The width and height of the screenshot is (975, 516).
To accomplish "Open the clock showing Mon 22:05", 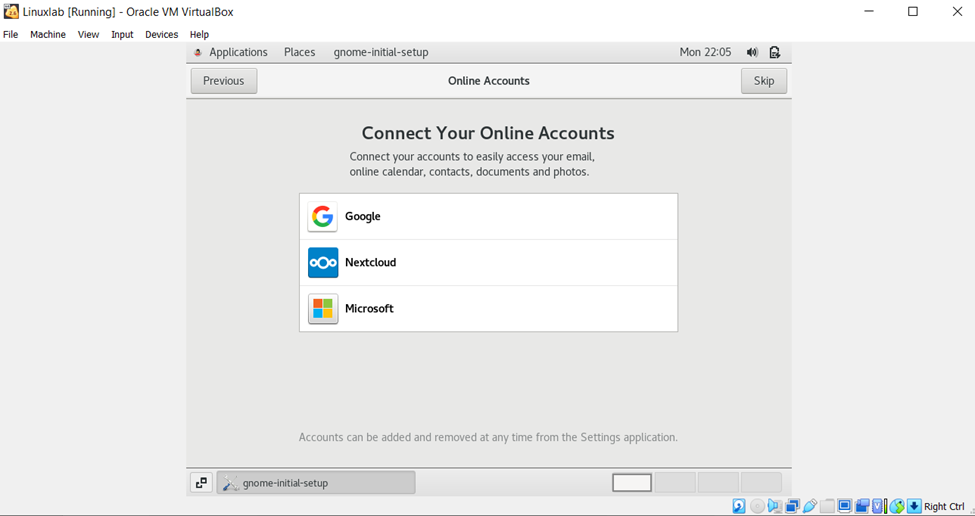I will click(706, 52).
